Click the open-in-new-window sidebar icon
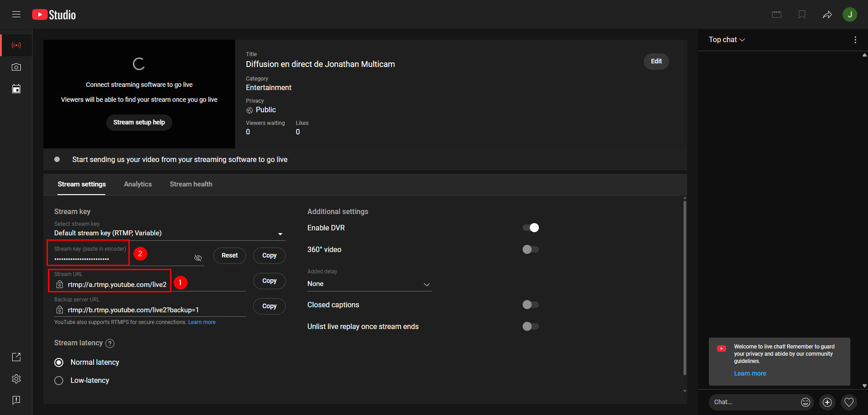This screenshot has width=868, height=415. pos(16,357)
